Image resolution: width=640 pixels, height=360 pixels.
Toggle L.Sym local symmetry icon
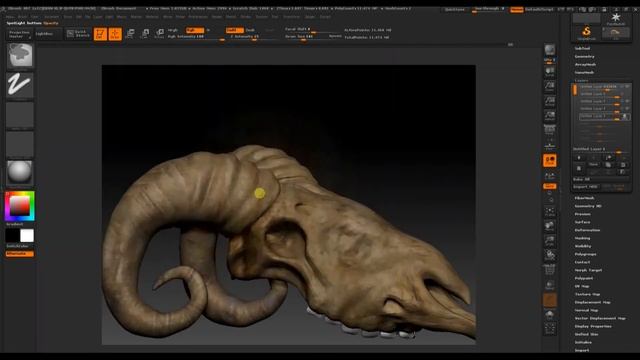[x=550, y=176]
